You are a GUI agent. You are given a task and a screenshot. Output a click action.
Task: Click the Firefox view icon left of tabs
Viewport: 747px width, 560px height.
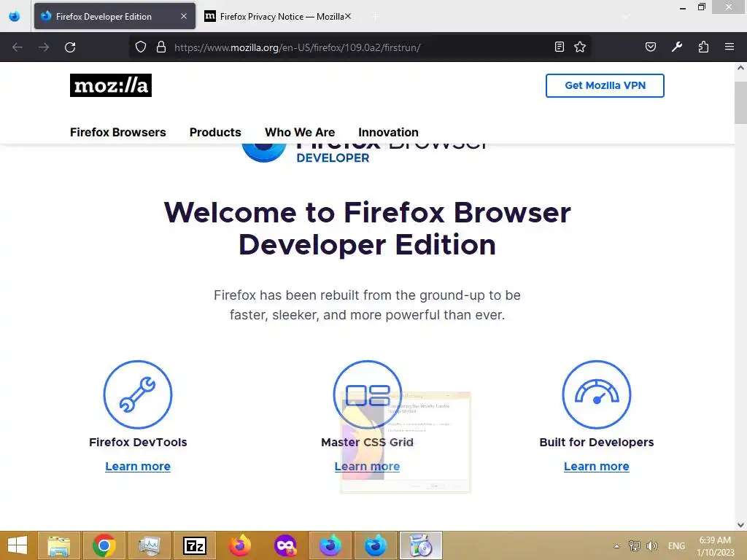click(x=15, y=16)
